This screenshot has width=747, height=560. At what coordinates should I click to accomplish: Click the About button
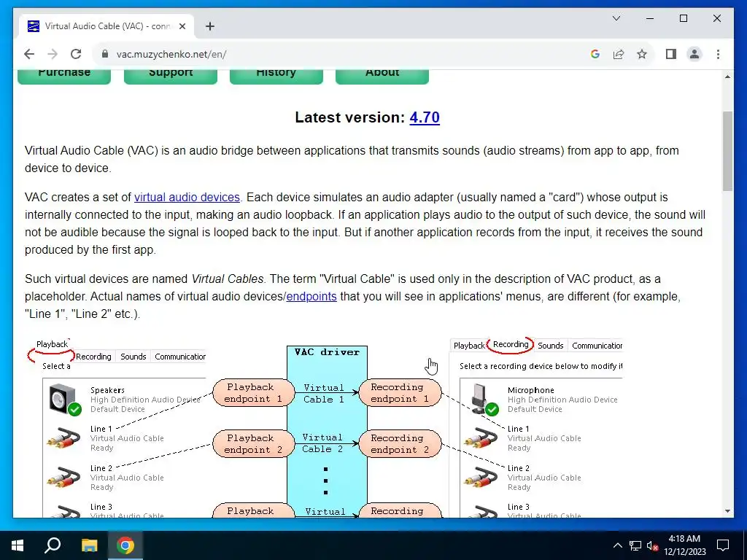382,76
